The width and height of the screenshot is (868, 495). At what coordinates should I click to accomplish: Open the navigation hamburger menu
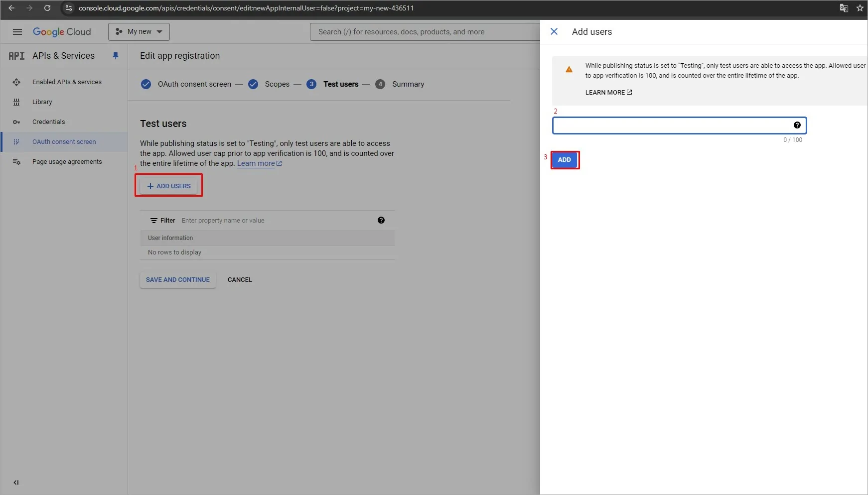[17, 31]
